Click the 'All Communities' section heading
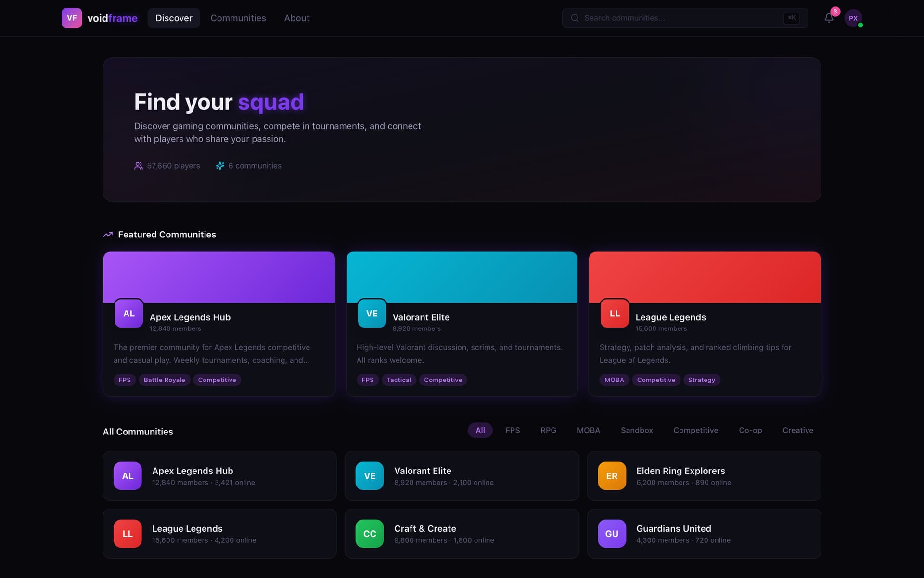Screen dimensions: 924x578 (x=138, y=432)
